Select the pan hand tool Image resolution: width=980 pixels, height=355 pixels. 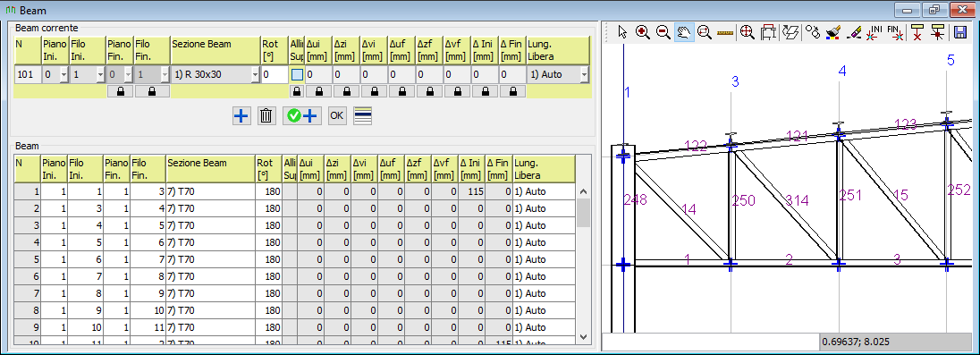pos(684,32)
